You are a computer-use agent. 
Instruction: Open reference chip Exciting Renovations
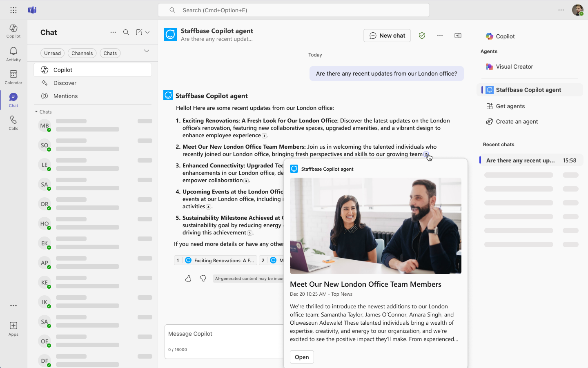click(216, 261)
